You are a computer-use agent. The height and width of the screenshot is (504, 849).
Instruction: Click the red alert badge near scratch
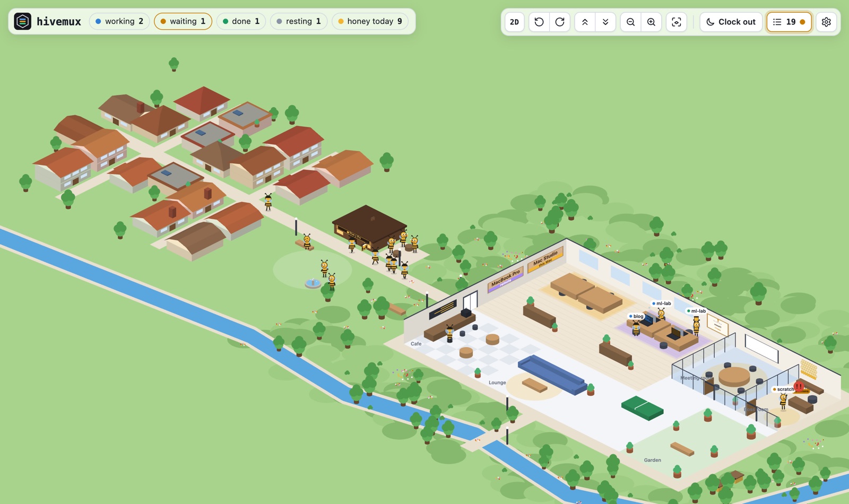pyautogui.click(x=799, y=386)
